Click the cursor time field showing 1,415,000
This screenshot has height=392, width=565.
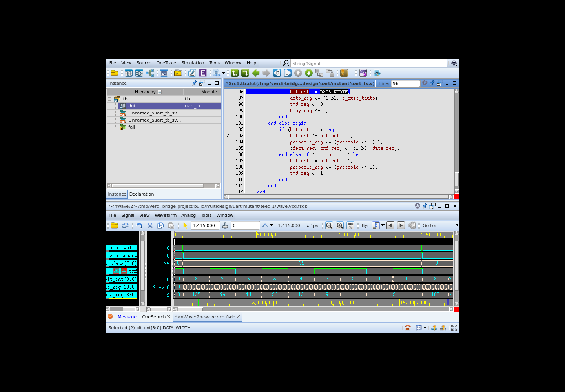(205, 225)
